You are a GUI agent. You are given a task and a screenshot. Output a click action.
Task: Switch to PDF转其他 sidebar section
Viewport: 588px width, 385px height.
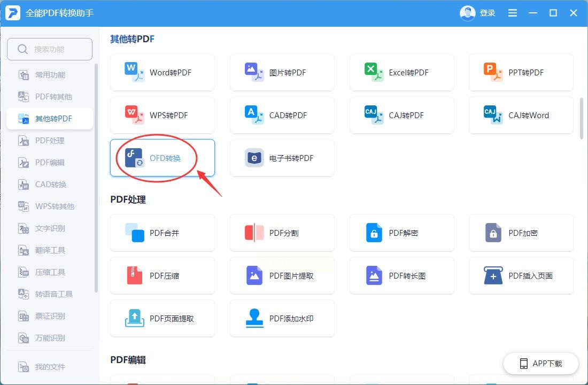click(x=50, y=97)
